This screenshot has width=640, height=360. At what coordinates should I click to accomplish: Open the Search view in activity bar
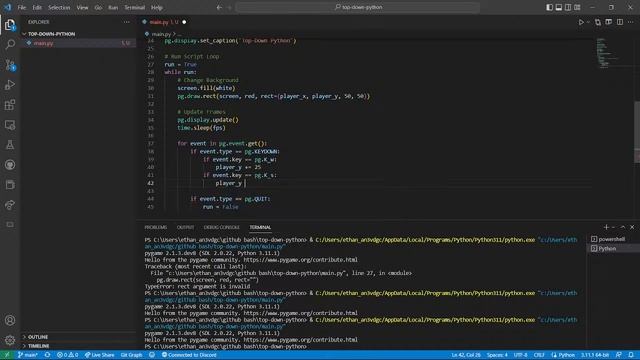(x=10, y=44)
